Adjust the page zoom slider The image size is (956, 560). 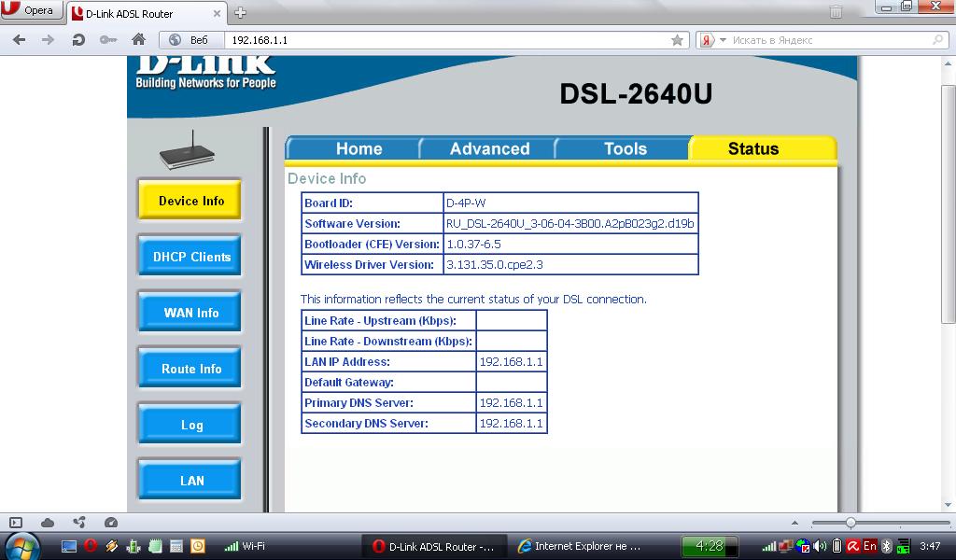(850, 523)
